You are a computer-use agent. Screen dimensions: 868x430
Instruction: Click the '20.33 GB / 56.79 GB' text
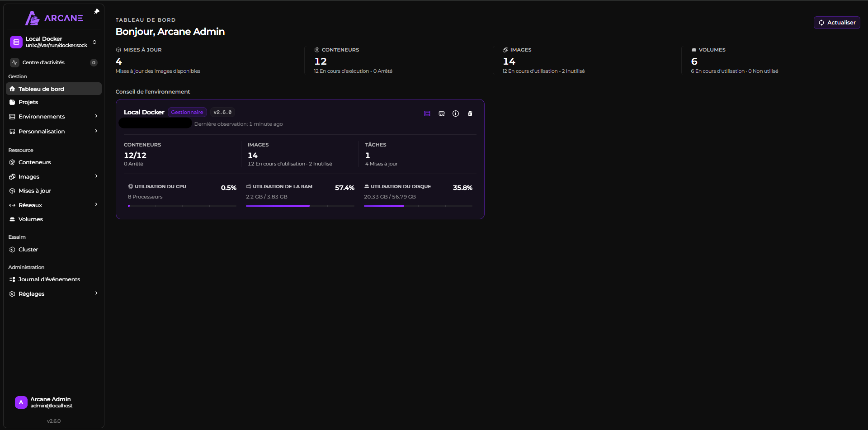[390, 197]
